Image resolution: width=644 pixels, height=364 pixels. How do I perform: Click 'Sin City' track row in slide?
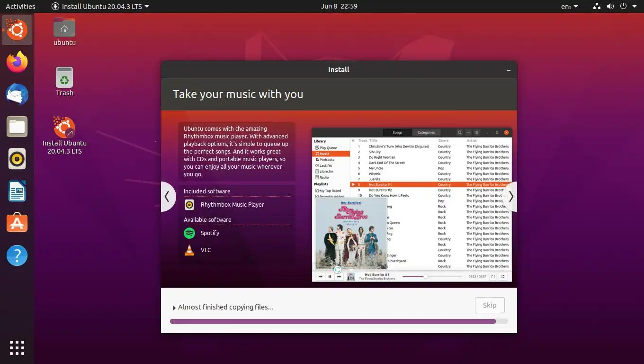[x=431, y=152]
